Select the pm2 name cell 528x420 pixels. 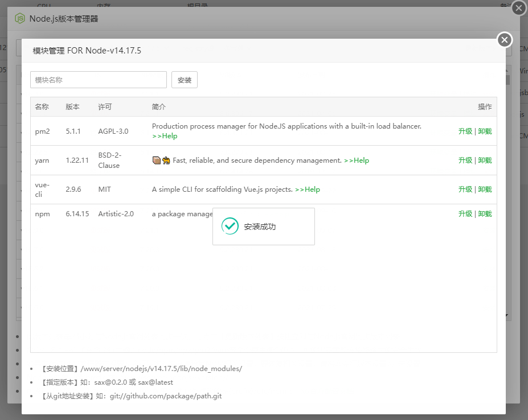click(42, 131)
